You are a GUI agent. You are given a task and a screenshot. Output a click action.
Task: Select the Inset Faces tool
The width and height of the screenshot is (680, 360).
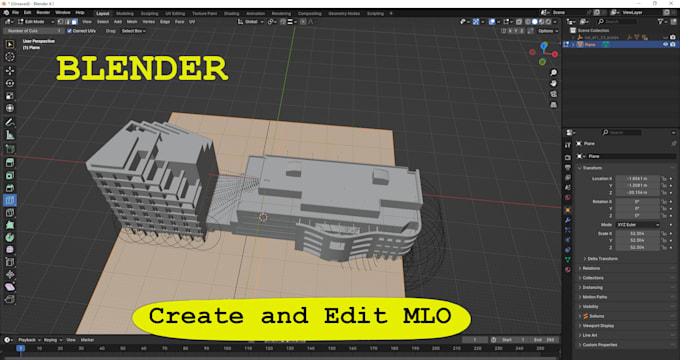[x=10, y=175]
